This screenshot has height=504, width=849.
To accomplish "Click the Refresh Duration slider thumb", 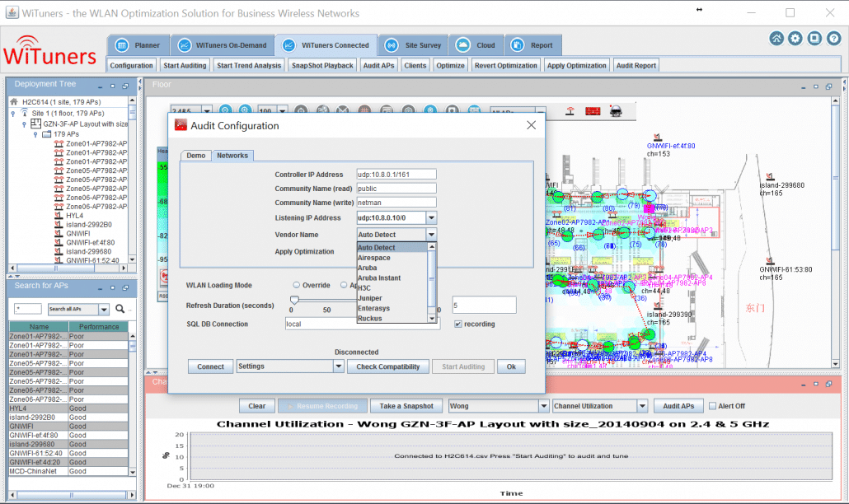I will tap(294, 300).
